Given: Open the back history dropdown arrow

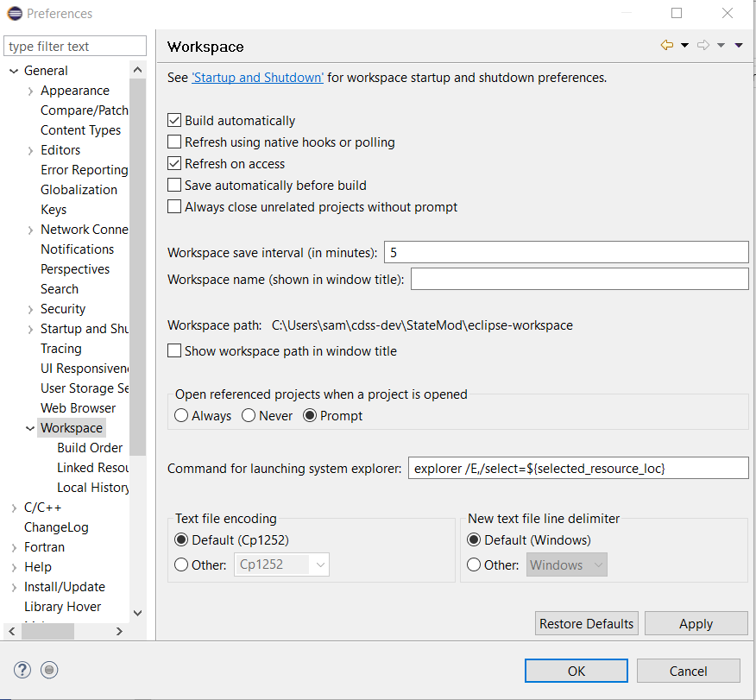Looking at the screenshot, I should pos(684,46).
